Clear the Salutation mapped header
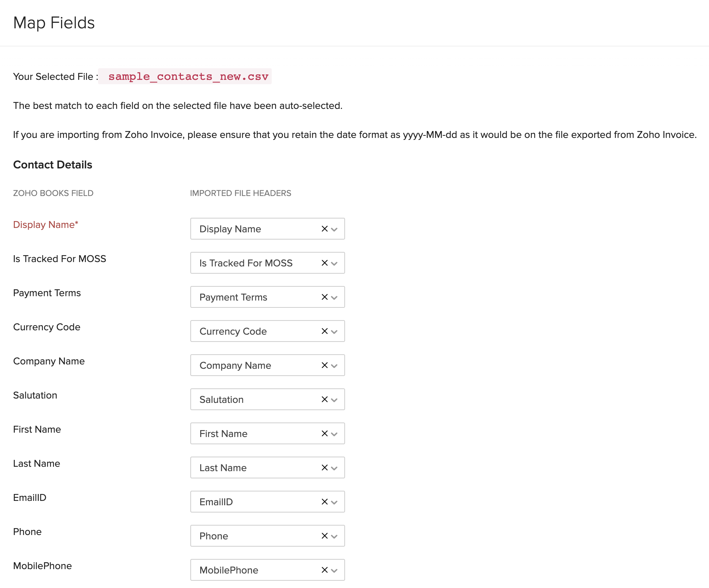Screen dimensions: 709x588 324,399
